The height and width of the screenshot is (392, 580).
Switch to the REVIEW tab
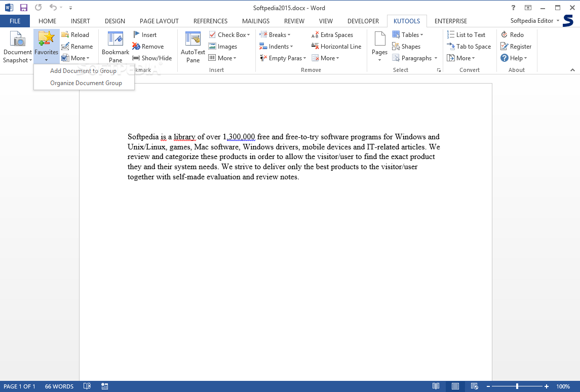pos(294,21)
